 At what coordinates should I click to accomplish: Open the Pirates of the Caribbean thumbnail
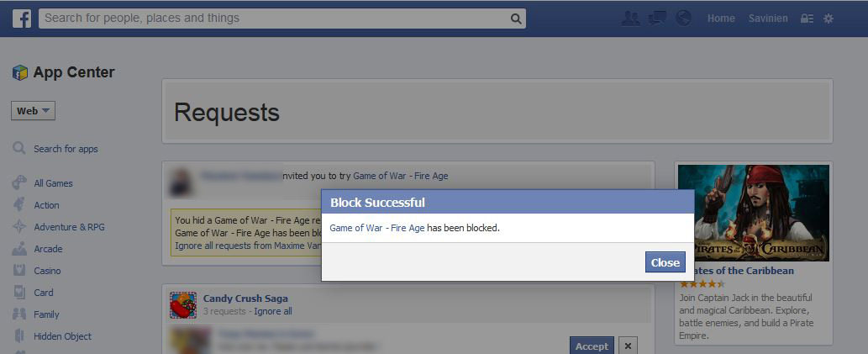[x=754, y=213]
